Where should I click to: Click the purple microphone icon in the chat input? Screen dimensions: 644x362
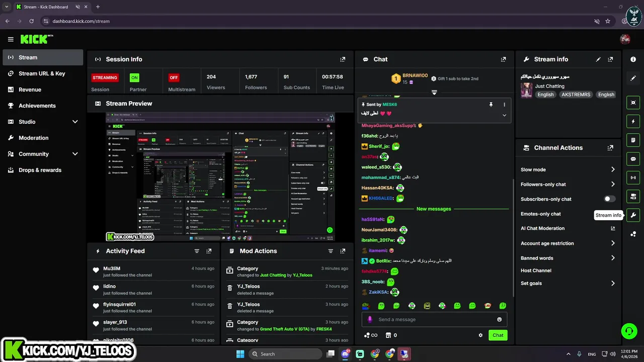pos(370,319)
